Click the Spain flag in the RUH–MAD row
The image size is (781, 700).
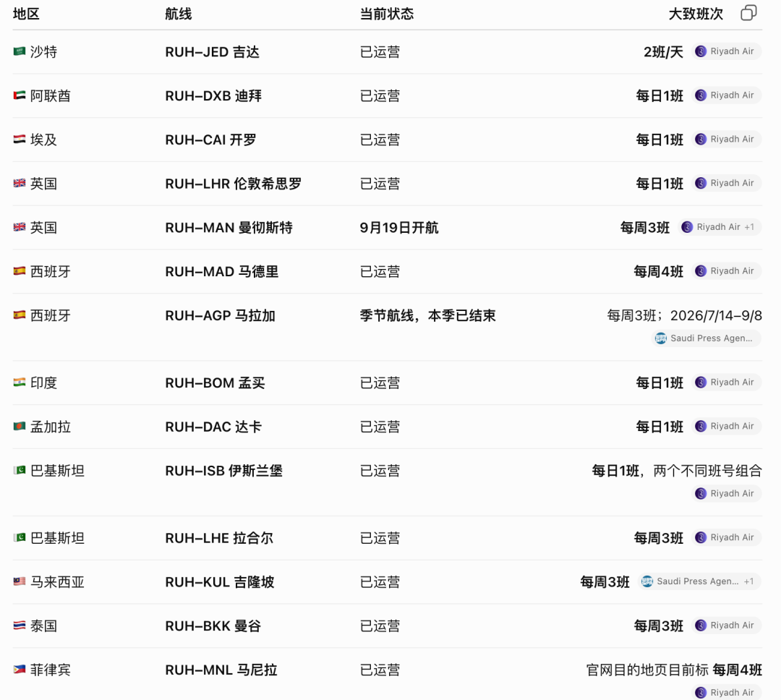pos(20,271)
